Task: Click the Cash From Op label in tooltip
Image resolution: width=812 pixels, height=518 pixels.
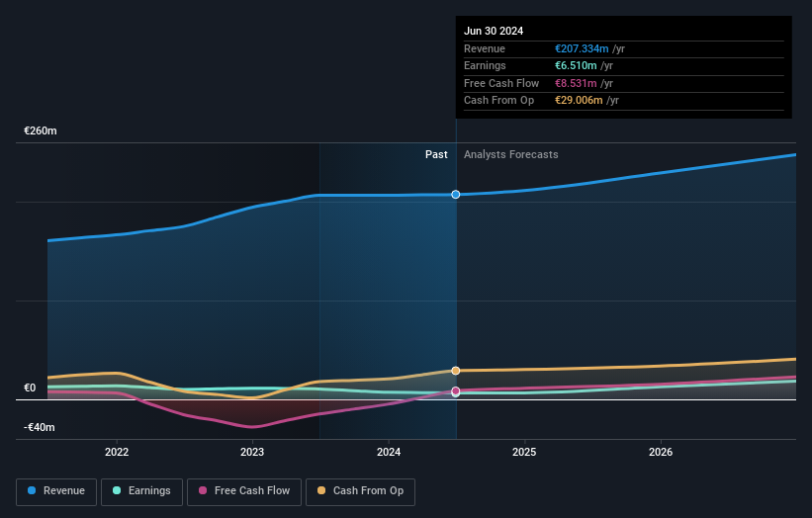Action: tap(499, 101)
